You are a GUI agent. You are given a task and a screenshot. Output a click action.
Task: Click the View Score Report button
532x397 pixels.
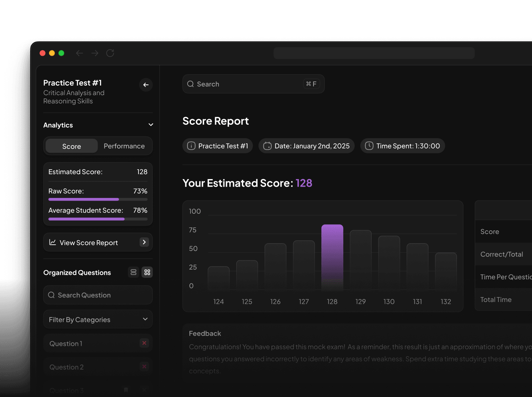88,242
